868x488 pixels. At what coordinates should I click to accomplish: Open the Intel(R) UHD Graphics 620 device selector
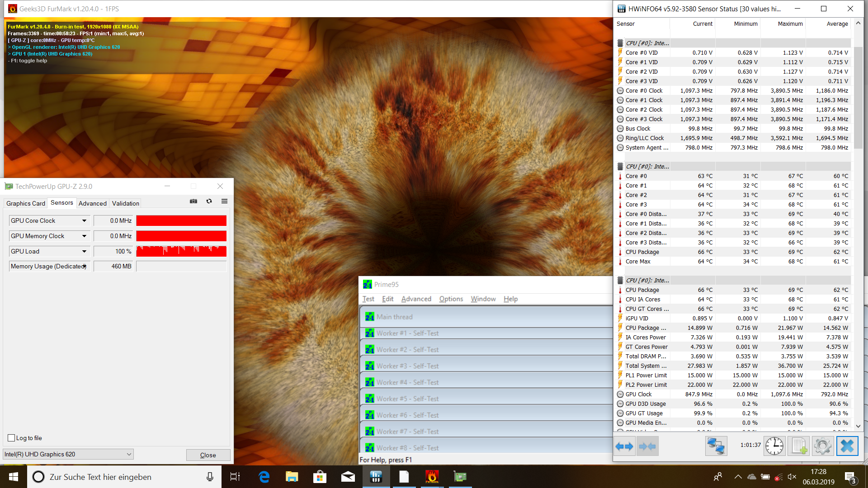pos(68,454)
